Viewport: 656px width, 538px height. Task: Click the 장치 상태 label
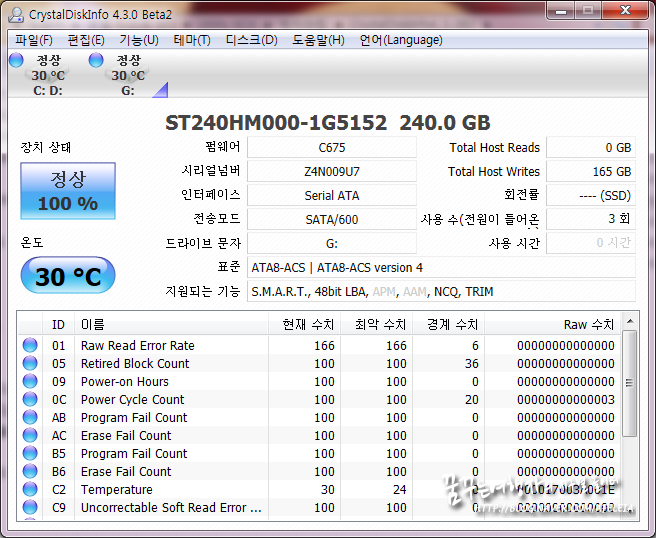click(46, 147)
